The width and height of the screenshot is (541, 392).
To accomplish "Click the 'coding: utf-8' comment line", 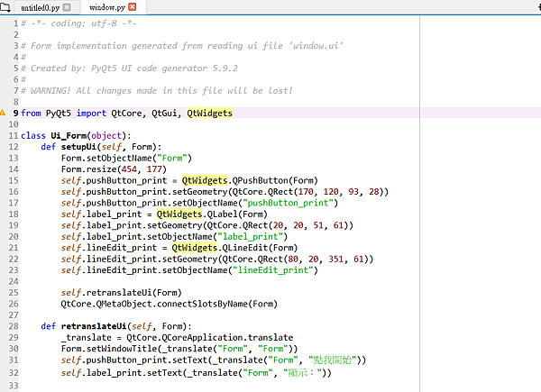I will coord(78,23).
